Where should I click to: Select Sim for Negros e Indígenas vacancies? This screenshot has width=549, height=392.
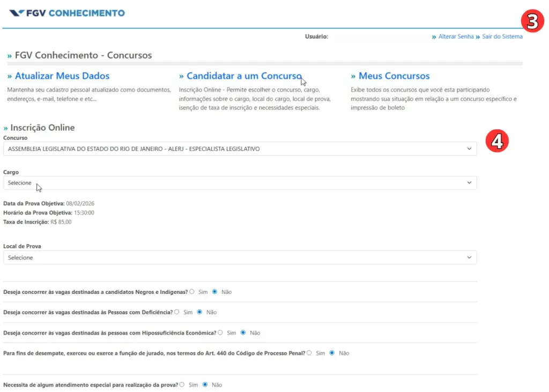point(192,292)
